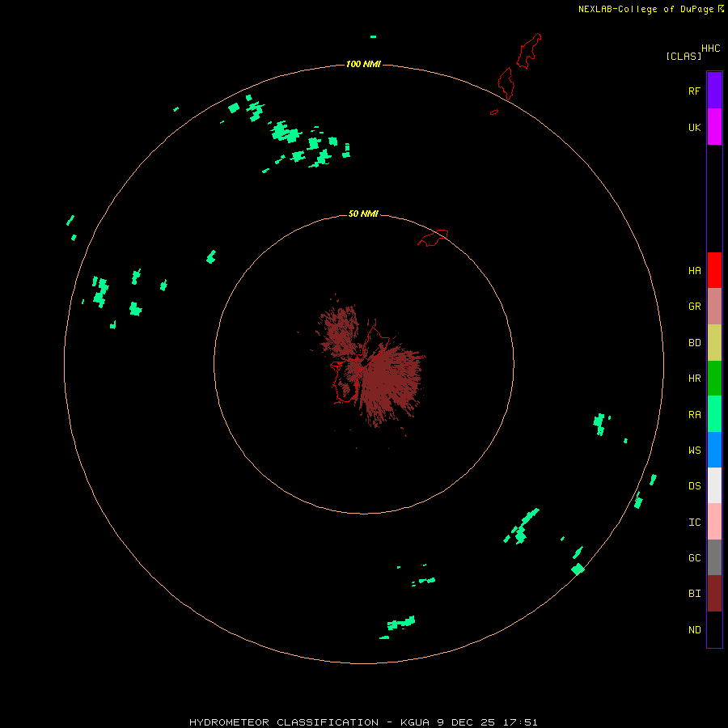Click the Hydrometeor Classification KGUA title text
728x728 pixels.
(363, 722)
